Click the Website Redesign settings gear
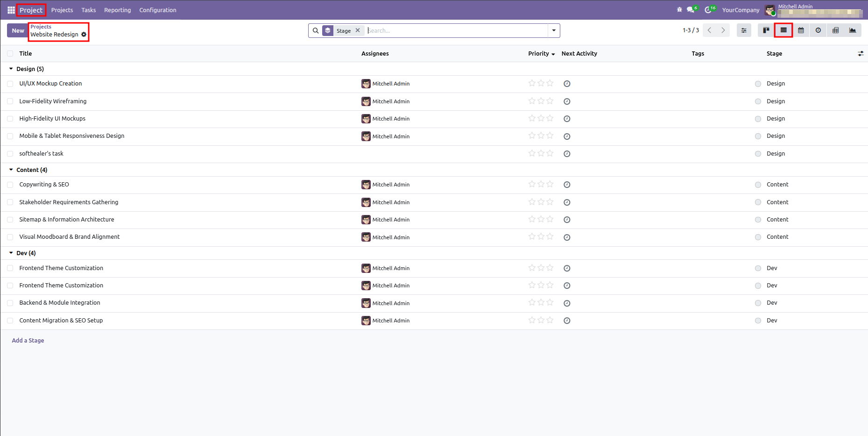The image size is (868, 436). point(84,35)
